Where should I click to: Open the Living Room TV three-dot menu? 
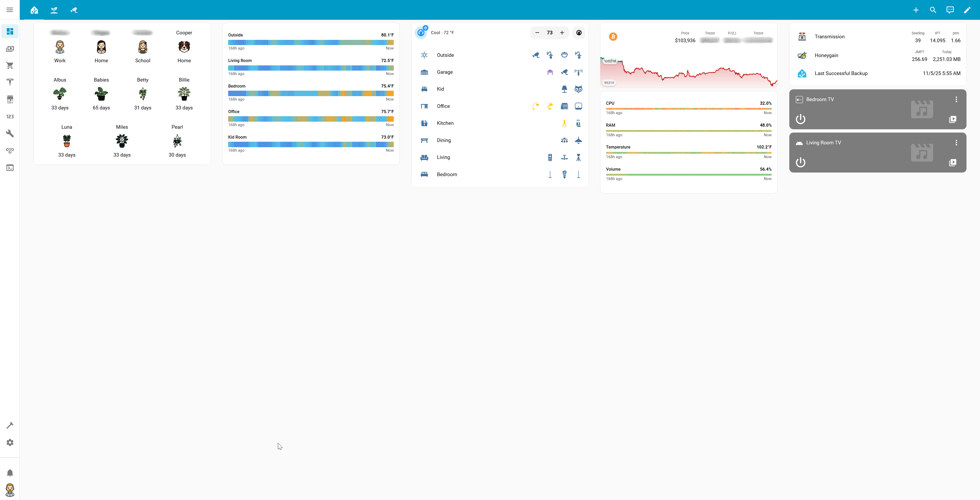[x=957, y=142]
